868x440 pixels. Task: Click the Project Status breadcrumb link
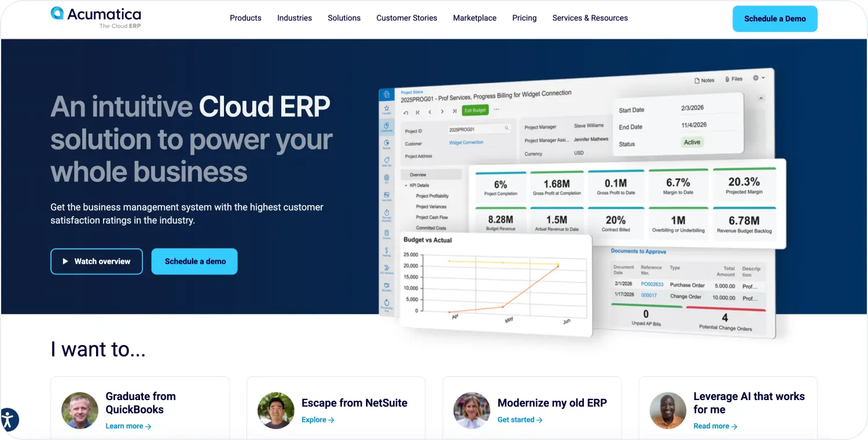(412, 92)
